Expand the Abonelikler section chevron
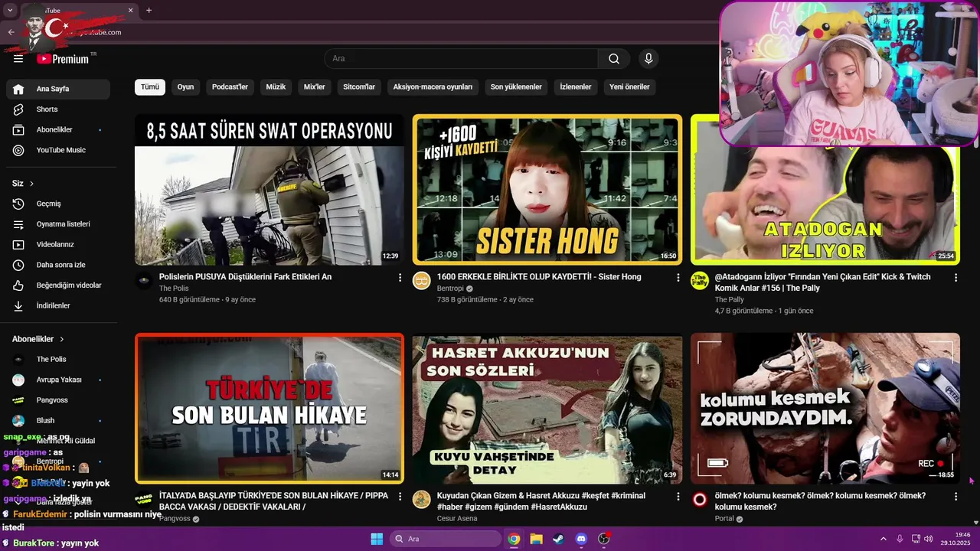 click(62, 339)
